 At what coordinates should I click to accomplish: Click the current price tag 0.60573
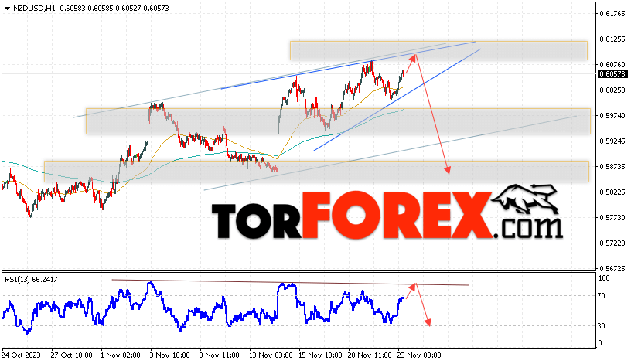(x=612, y=74)
